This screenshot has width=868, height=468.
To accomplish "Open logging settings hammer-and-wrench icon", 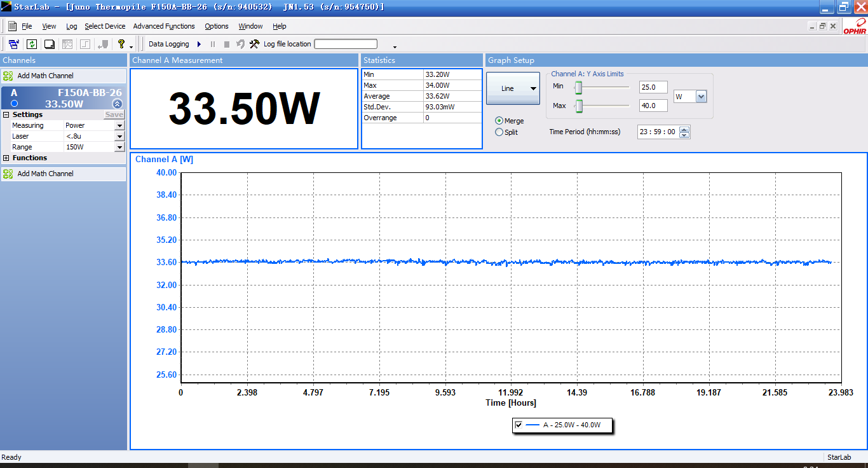I will click(x=254, y=44).
